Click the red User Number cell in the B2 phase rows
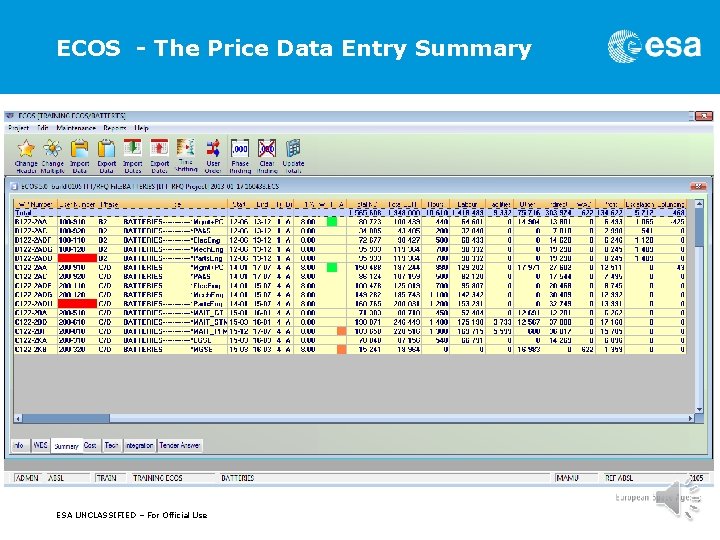Image resolution: width=720 pixels, height=540 pixels. pos(77,259)
